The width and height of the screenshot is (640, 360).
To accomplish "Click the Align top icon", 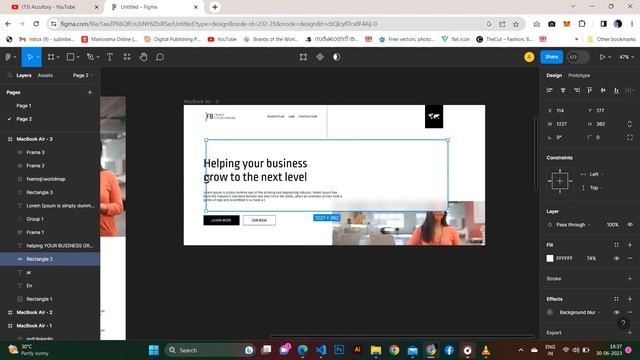I will (x=590, y=90).
